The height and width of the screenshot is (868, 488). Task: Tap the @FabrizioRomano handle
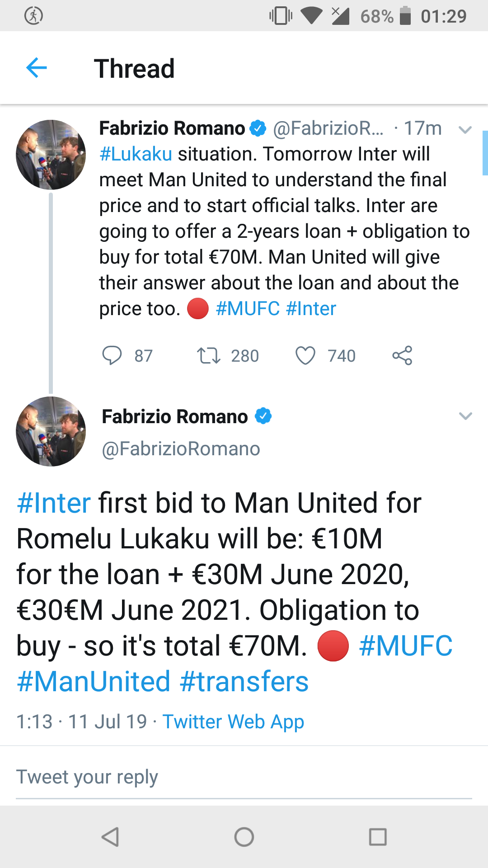(181, 449)
